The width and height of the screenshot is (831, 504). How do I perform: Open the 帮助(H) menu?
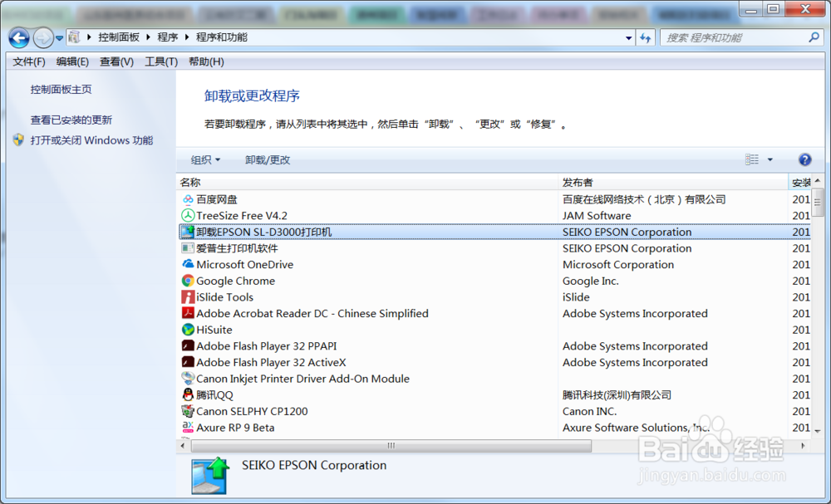tap(206, 62)
